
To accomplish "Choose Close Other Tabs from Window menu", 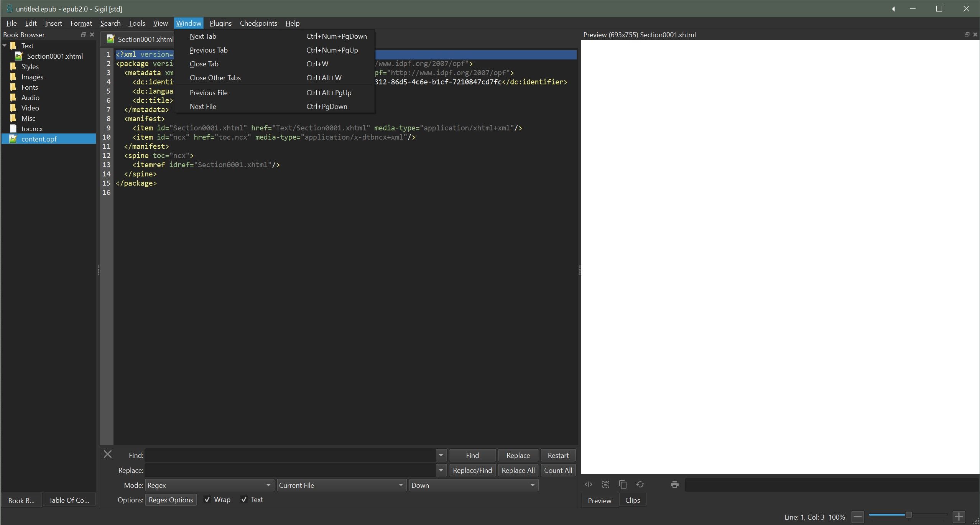I will [x=215, y=77].
